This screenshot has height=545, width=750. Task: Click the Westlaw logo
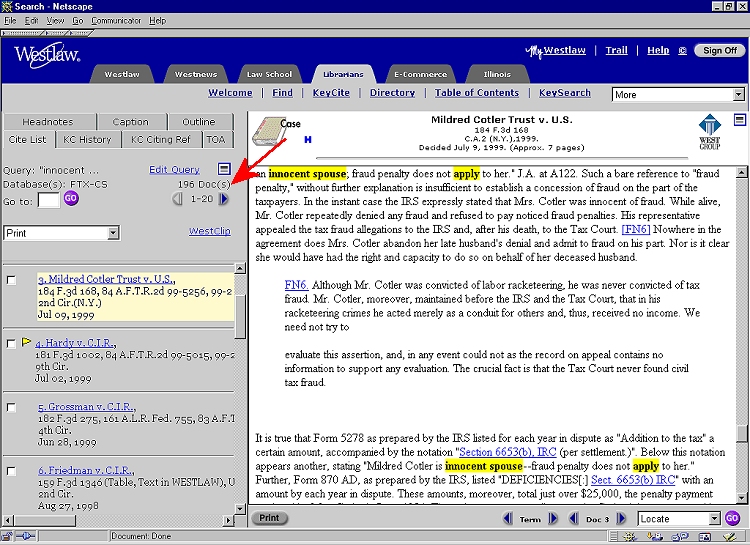(x=47, y=55)
